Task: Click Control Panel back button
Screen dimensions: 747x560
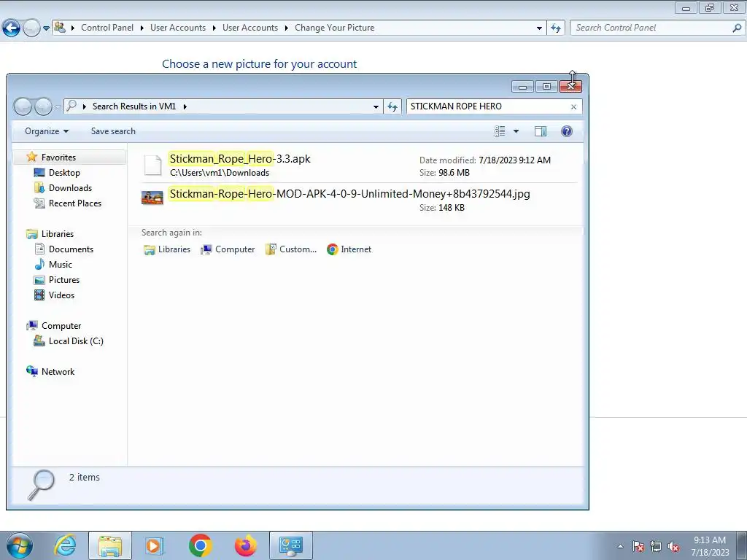Action: click(x=12, y=28)
